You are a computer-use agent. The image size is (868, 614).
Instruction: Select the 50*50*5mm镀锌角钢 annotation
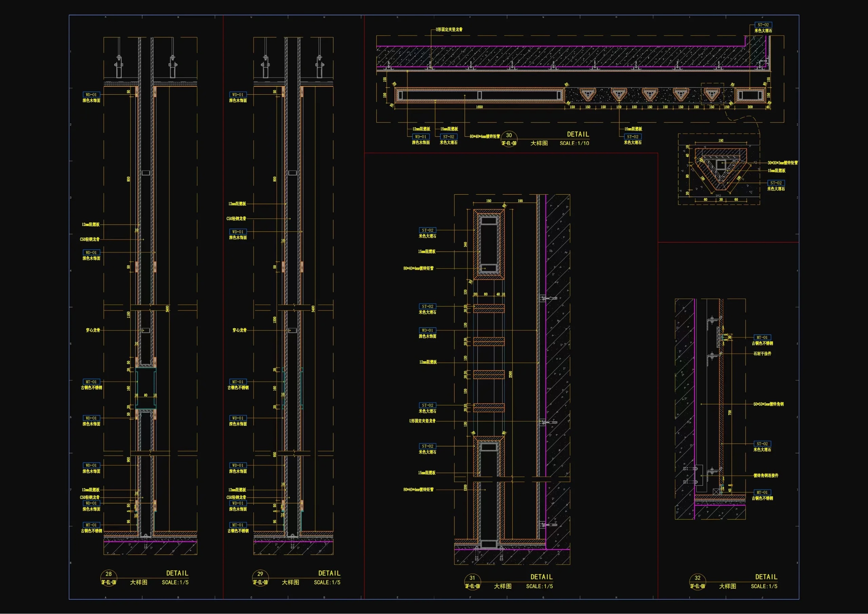(x=768, y=404)
